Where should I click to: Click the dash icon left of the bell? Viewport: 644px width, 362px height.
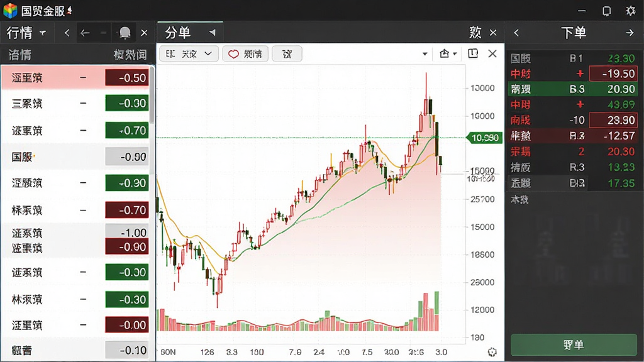pyautogui.click(x=104, y=33)
